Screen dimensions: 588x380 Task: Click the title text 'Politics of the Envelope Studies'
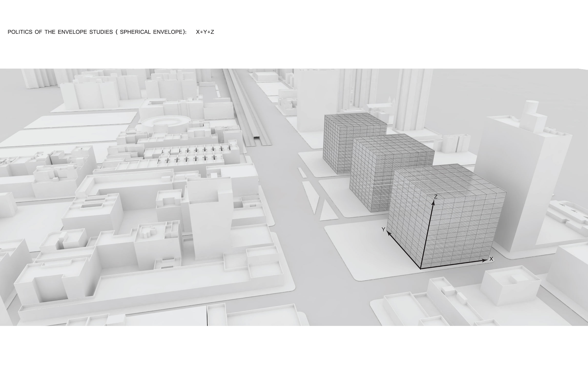60,32
